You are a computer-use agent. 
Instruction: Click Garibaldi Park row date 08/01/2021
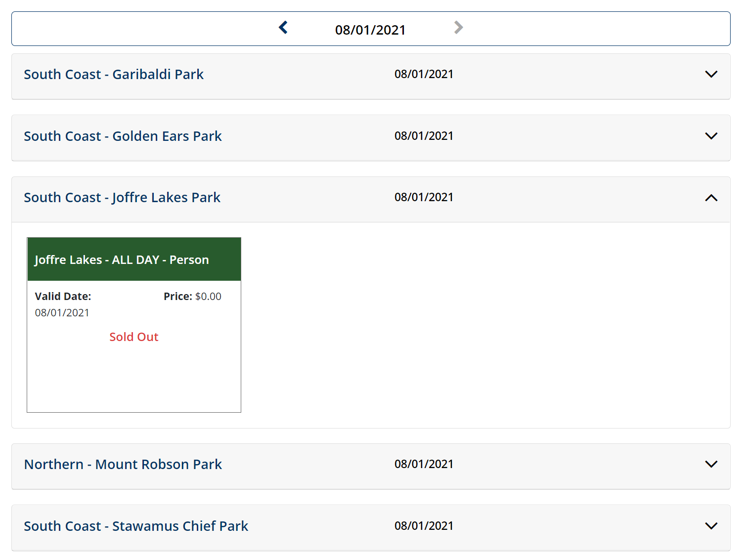424,74
